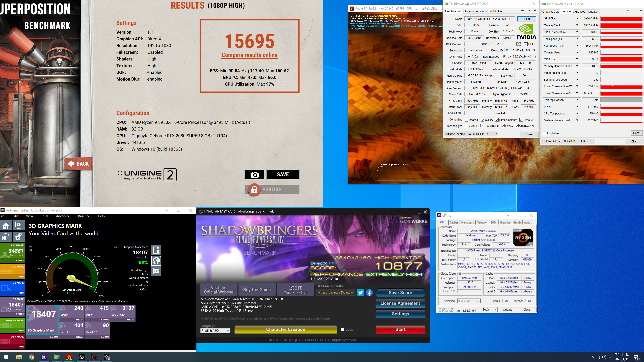Image resolution: width=644 pixels, height=362 pixels.
Task: Switch to CPU-Z taskbar icon
Action: (x=44, y=357)
